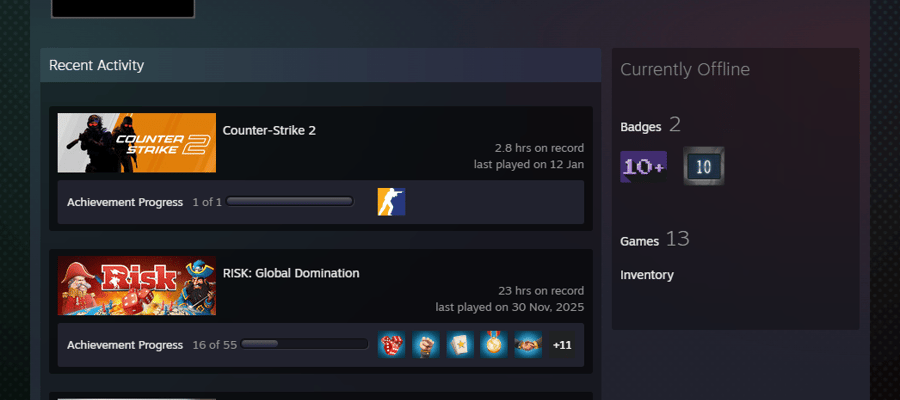Open the Counter-Strike 2 banner image
This screenshot has width=900, height=400.
tap(137, 143)
